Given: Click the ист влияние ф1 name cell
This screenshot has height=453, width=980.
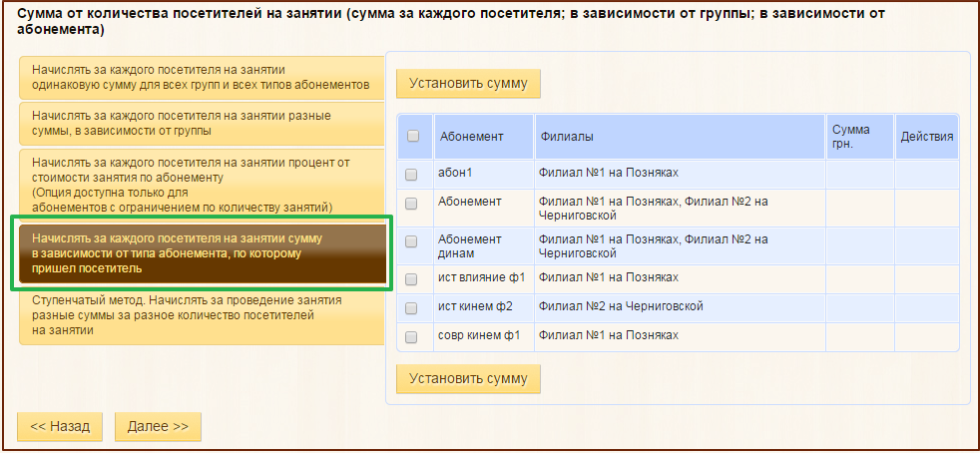Looking at the screenshot, I should pos(484,279).
